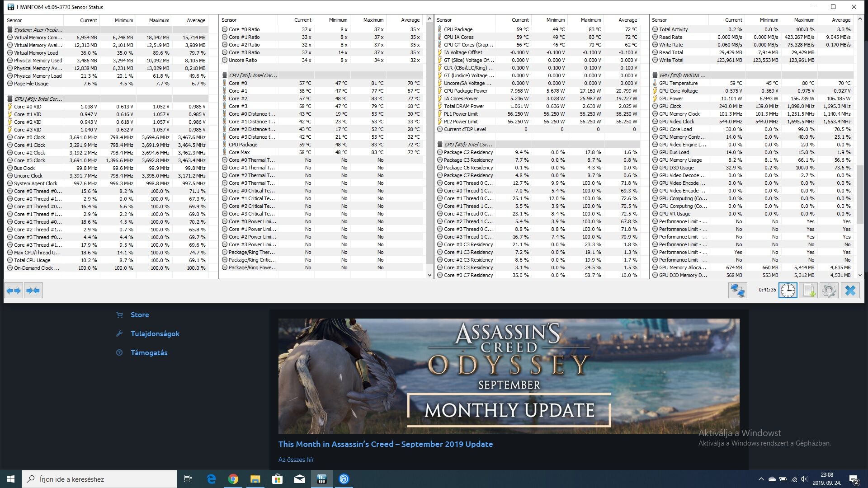Click the start logging sheet icon
This screenshot has width=868, height=488.
click(x=808, y=290)
